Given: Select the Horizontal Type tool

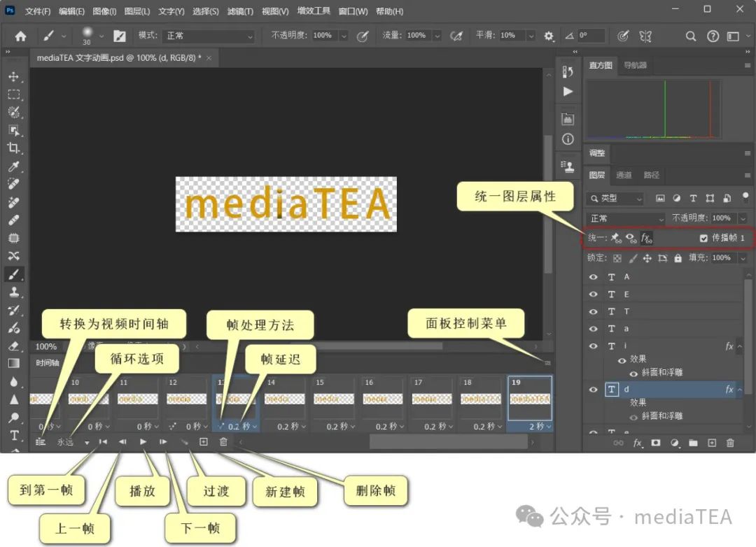Looking at the screenshot, I should coord(13,435).
